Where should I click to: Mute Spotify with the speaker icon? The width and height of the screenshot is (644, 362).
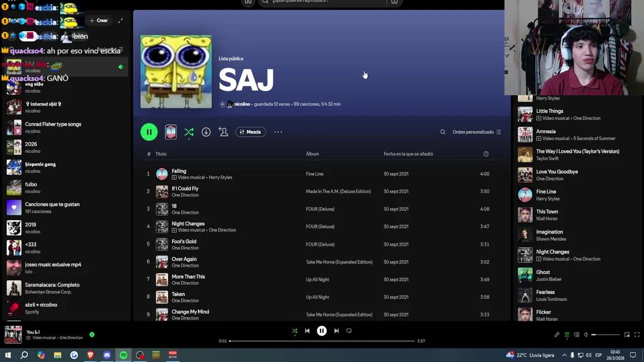(x=586, y=335)
